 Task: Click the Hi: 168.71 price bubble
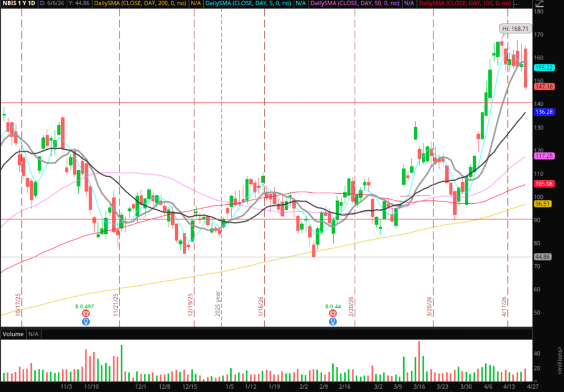tap(514, 28)
